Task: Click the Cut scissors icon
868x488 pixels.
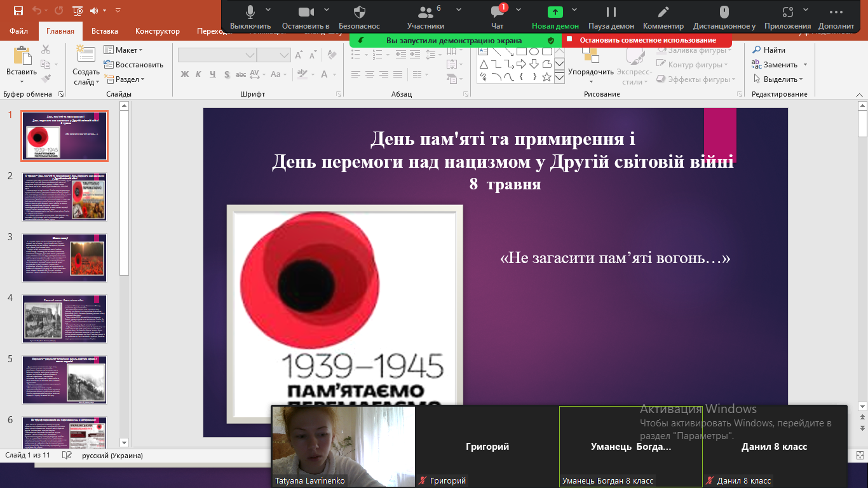Action: pyautogui.click(x=46, y=50)
